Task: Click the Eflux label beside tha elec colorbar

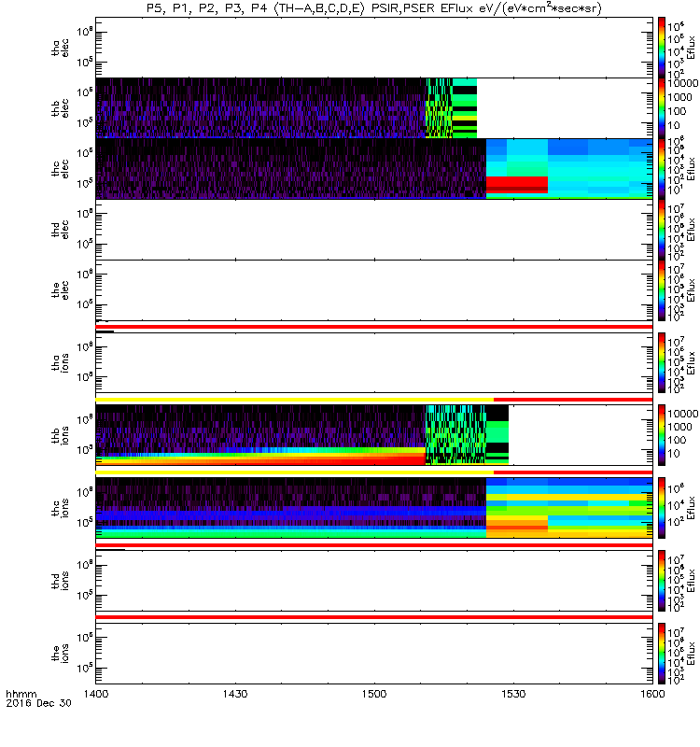Action: [692, 48]
